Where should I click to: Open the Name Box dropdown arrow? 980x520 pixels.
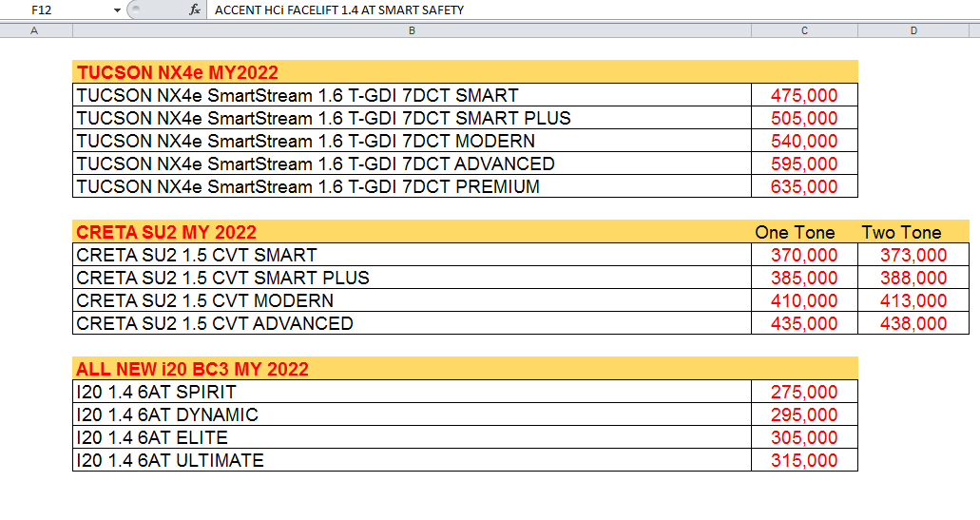[117, 10]
